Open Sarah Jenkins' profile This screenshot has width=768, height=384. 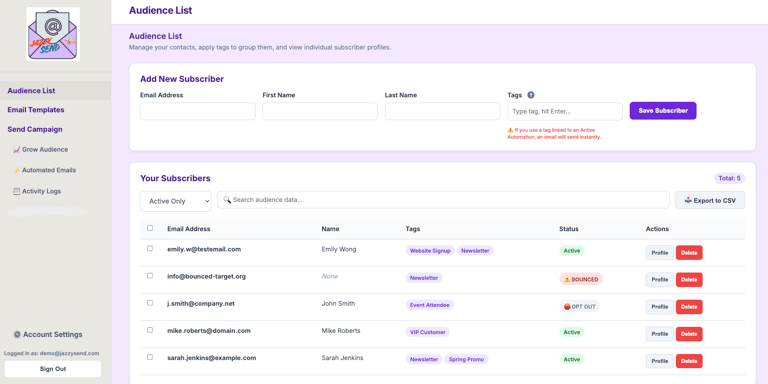tap(660, 361)
